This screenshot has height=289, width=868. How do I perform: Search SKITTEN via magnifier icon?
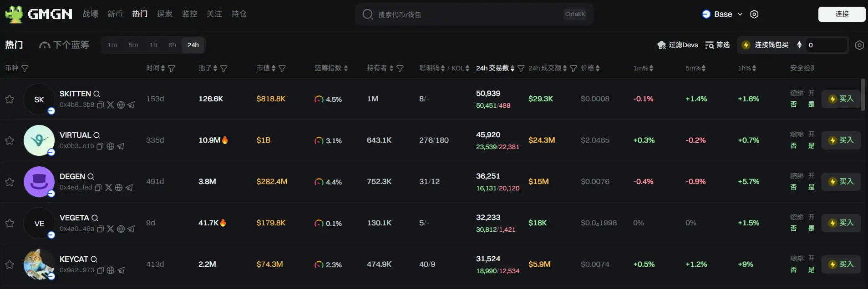(96, 94)
